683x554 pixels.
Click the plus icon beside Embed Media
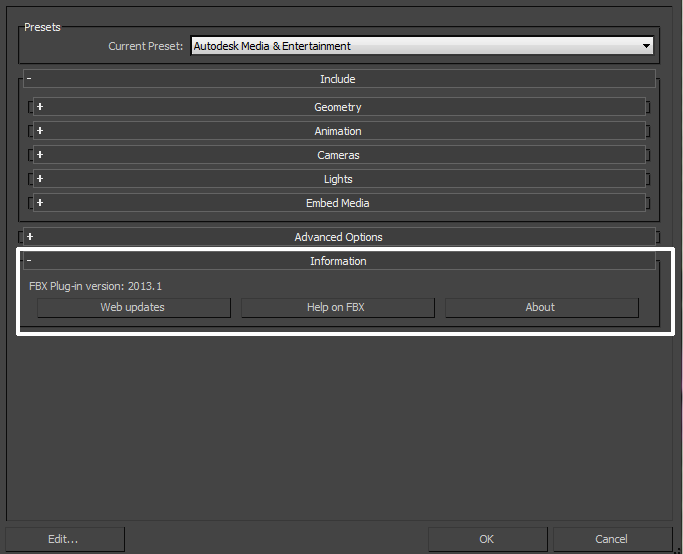[x=40, y=203]
